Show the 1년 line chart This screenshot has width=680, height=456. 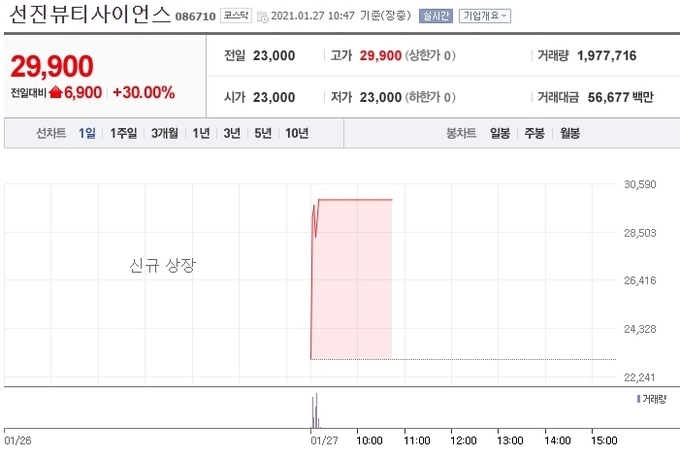coord(201,133)
